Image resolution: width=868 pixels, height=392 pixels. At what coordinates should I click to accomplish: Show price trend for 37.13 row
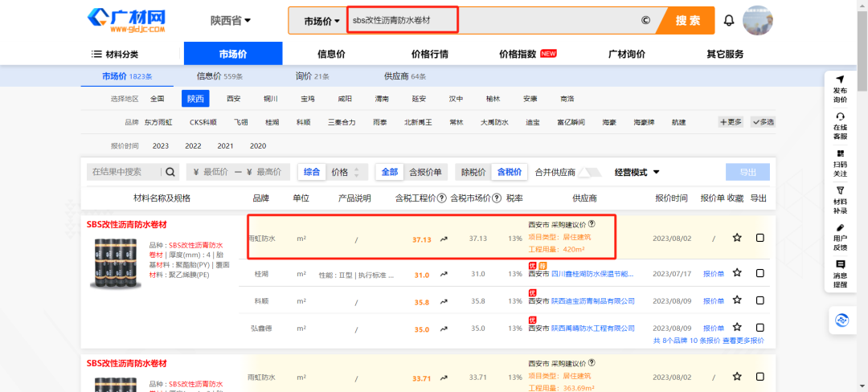pos(444,239)
